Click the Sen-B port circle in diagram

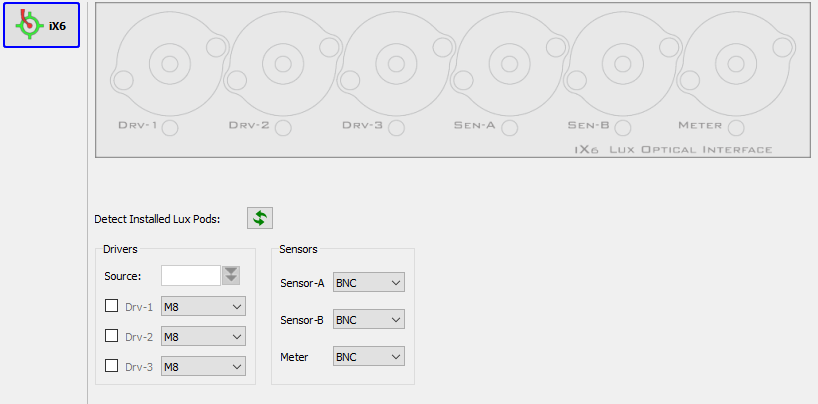tap(623, 127)
